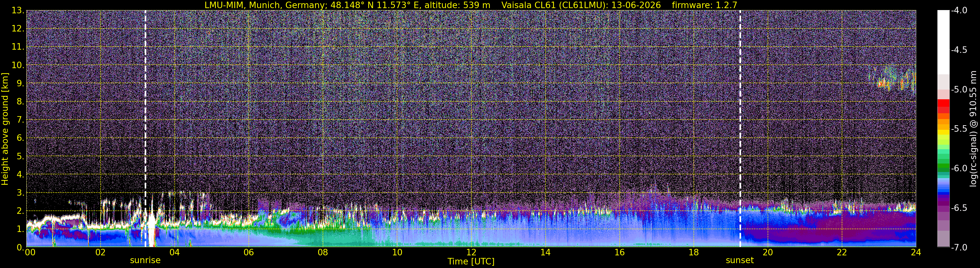Image resolution: width=980 pixels, height=268 pixels.
Task: Click the 'altitude: 539 m' text in the title
Action: (x=457, y=5)
